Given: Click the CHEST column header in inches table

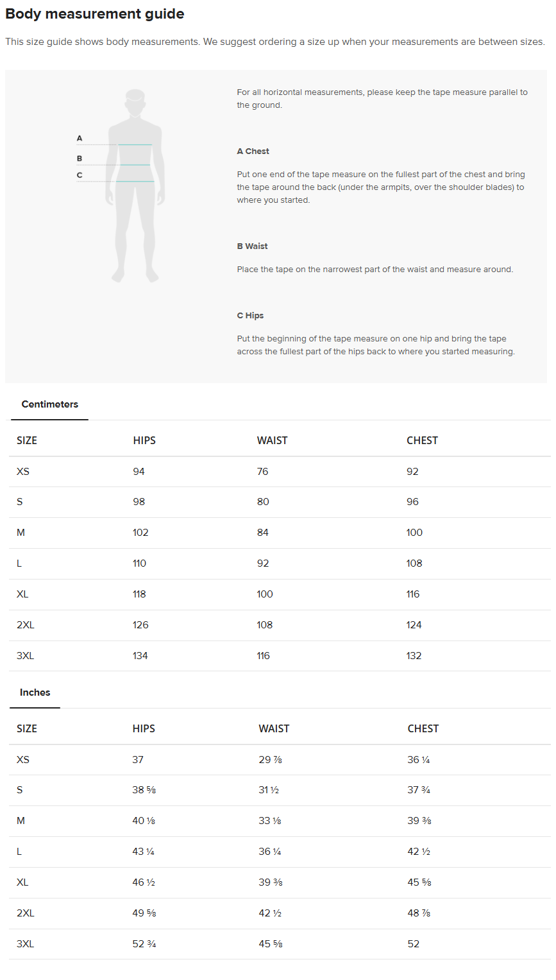Looking at the screenshot, I should pos(423,728).
